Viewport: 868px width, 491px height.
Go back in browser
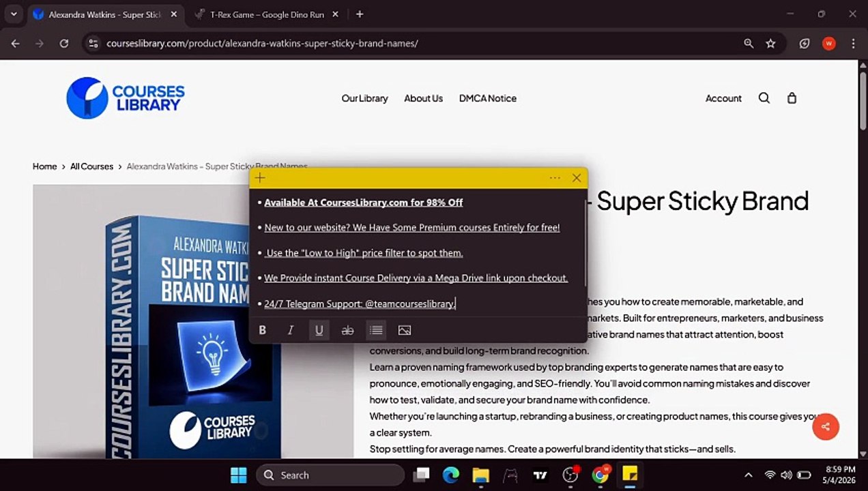click(15, 43)
